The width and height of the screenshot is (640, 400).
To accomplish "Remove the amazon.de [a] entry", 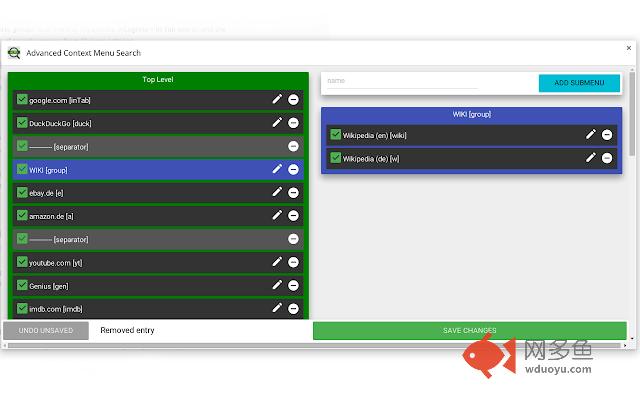I will pyautogui.click(x=293, y=216).
